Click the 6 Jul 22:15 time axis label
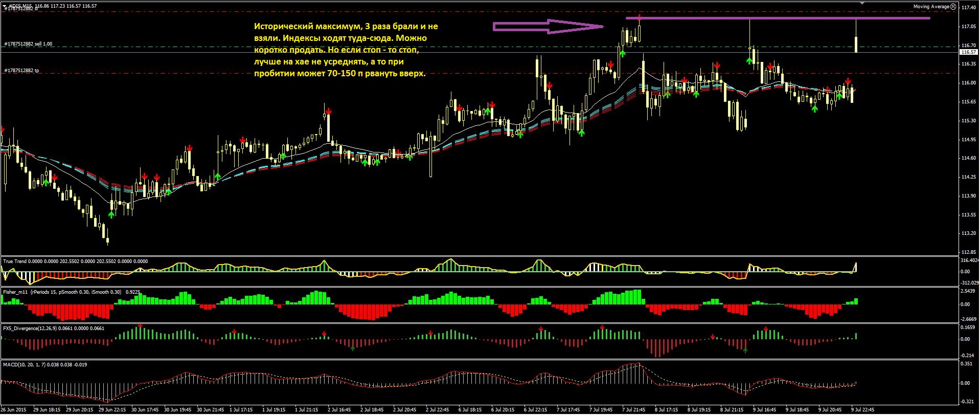 pyautogui.click(x=535, y=410)
